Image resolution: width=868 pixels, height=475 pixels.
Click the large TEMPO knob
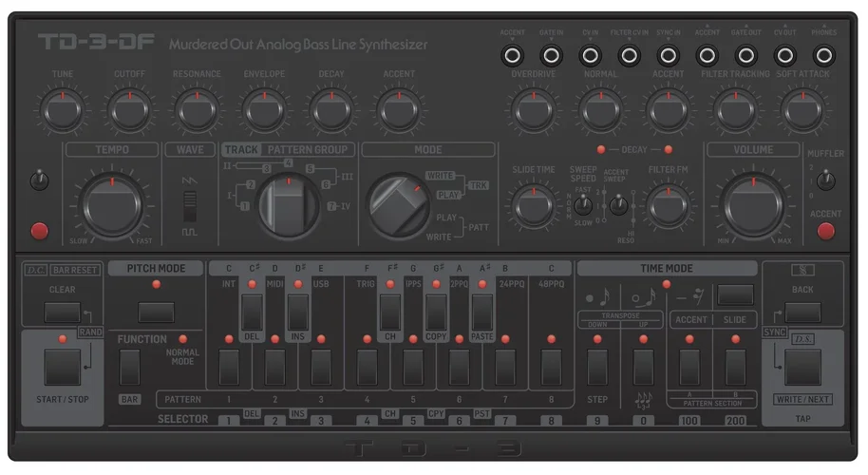click(112, 205)
